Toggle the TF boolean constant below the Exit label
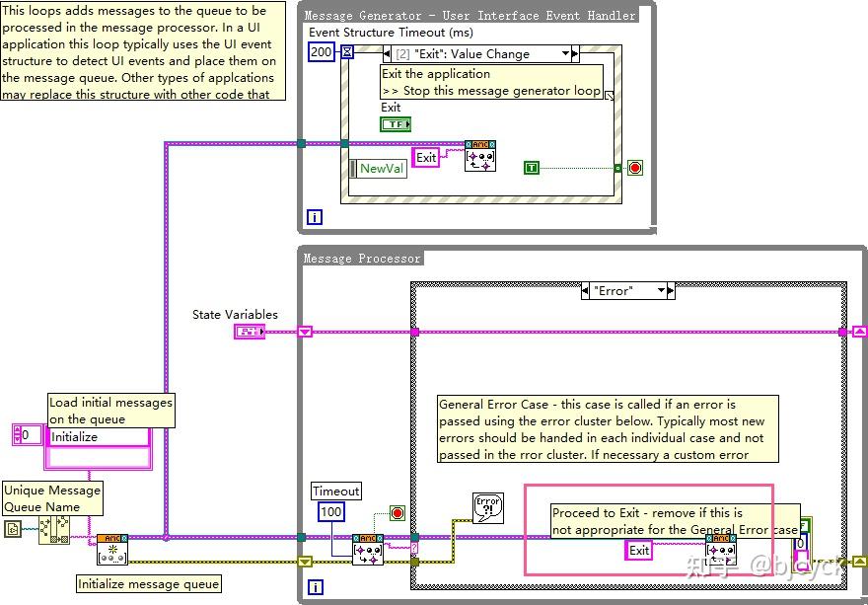The height and width of the screenshot is (605, 868). click(x=395, y=124)
